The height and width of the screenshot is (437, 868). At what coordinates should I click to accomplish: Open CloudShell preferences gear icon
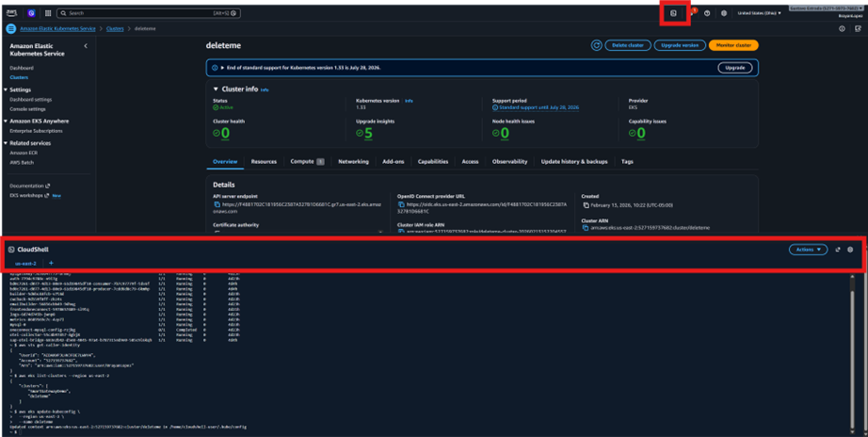click(850, 250)
